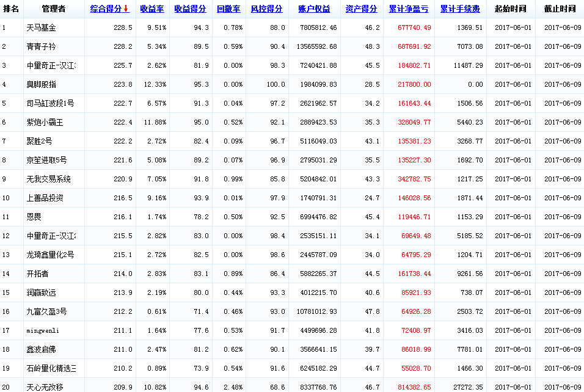Sort by 收益得分 column header
The image size is (584, 392).
pyautogui.click(x=190, y=9)
